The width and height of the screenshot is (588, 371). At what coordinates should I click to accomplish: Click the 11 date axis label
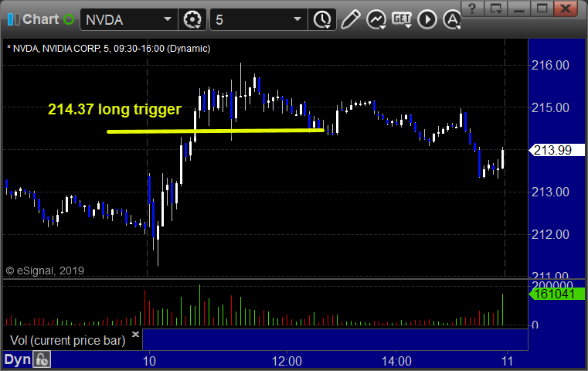tap(507, 361)
